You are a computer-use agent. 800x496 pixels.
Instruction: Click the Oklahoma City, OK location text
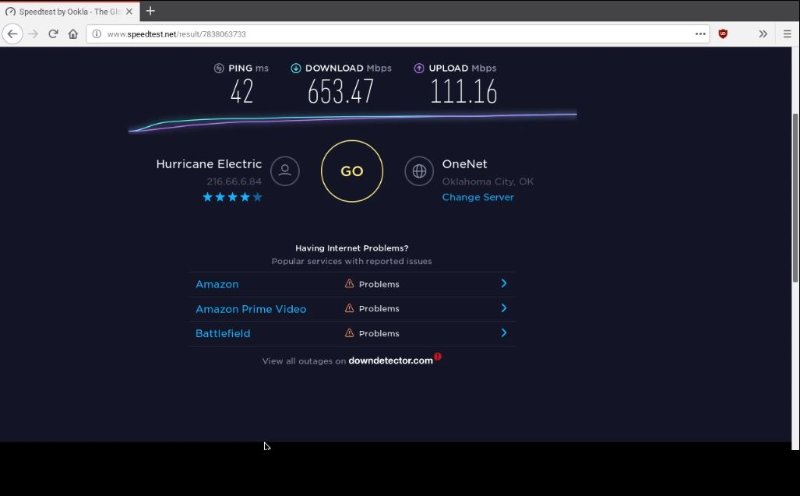[488, 182]
